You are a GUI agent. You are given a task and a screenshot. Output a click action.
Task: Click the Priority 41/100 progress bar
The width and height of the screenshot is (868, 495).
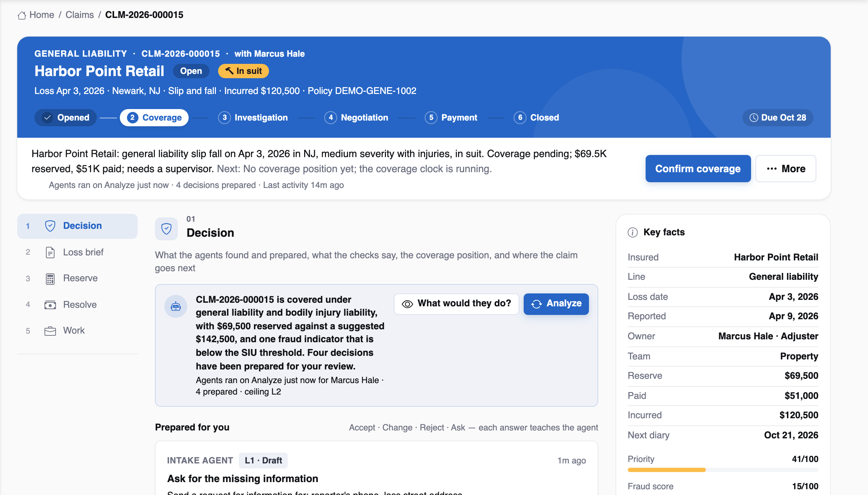tap(723, 470)
